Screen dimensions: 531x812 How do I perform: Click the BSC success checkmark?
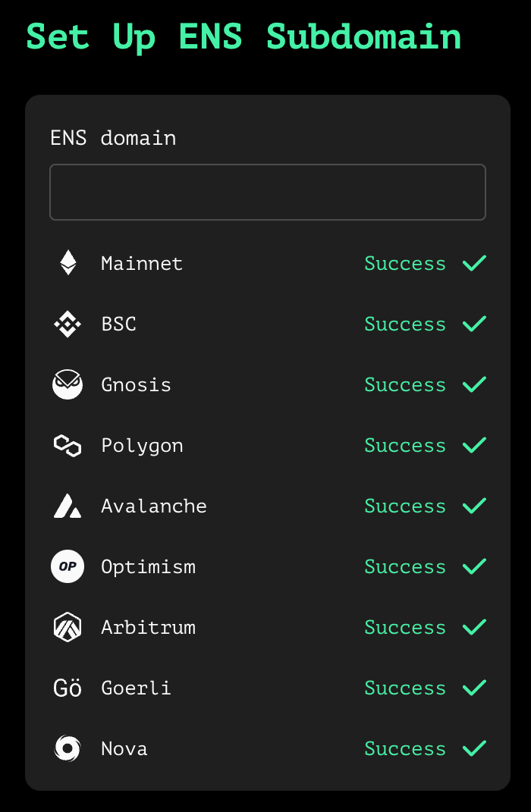(474, 324)
